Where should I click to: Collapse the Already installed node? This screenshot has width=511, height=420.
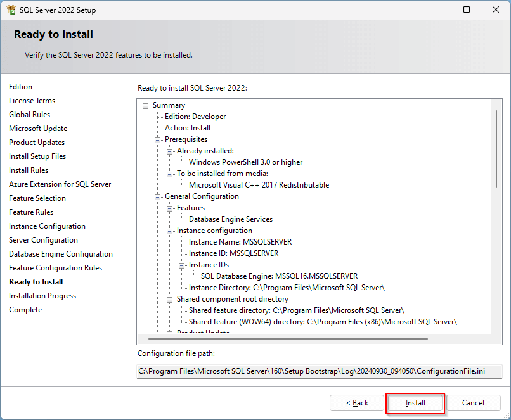coord(170,151)
